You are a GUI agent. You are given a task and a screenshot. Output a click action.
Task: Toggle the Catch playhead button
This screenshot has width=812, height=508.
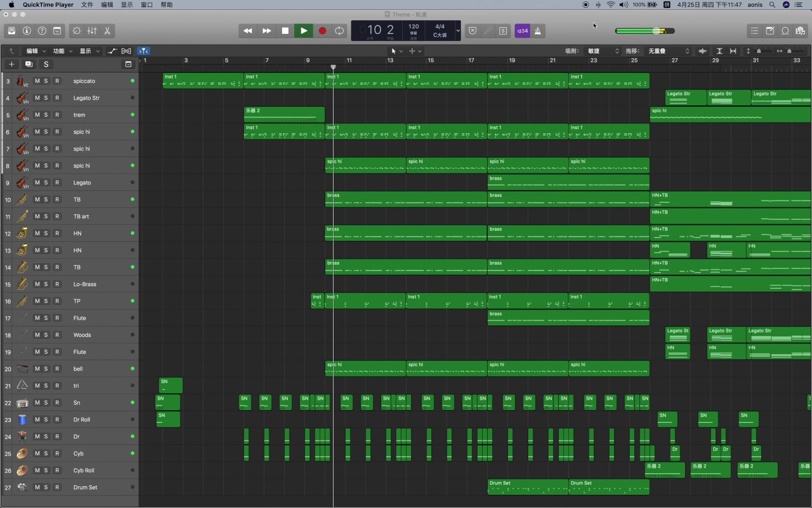(144, 51)
